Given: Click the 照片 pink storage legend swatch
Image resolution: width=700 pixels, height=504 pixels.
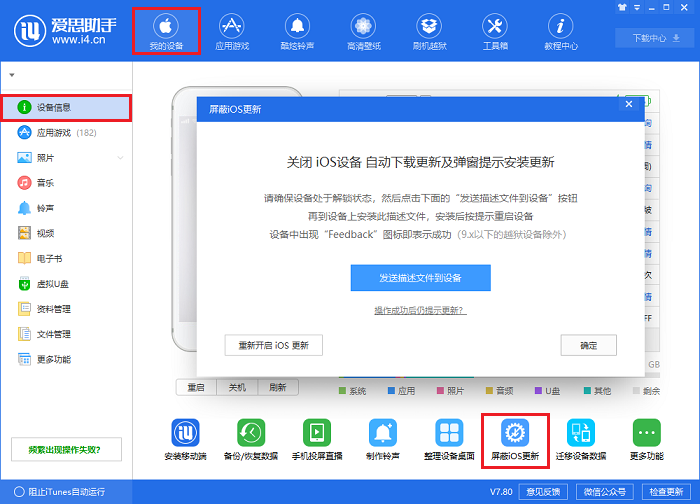Looking at the screenshot, I should point(440,391).
